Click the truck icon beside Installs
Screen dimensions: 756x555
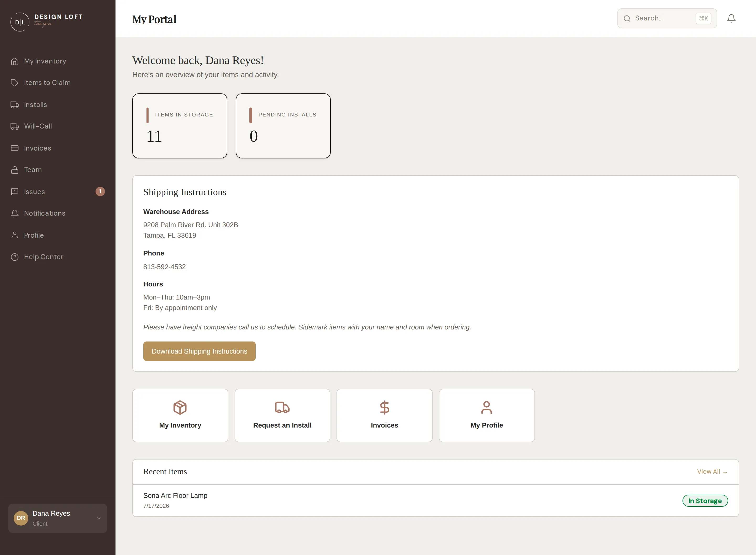[x=14, y=105]
